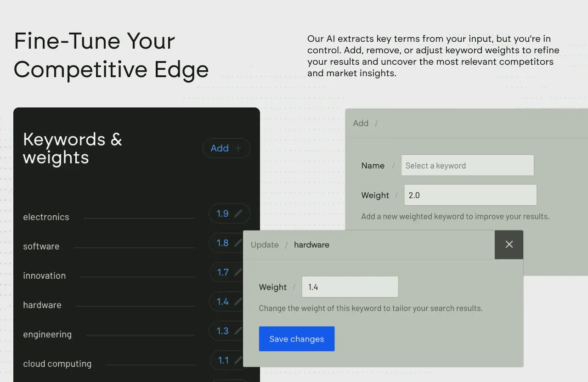
Task: Click the Weight field showing 2.0
Action: pos(470,195)
